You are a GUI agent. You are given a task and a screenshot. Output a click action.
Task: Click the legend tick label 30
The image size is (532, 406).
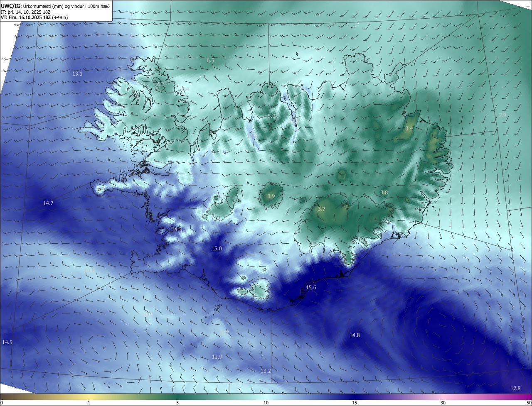point(443,403)
